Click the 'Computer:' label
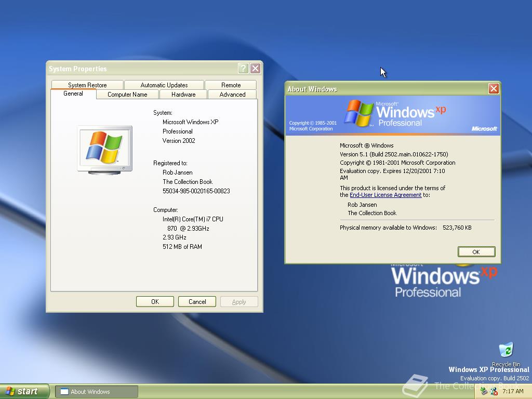This screenshot has width=532, height=399. (x=166, y=210)
